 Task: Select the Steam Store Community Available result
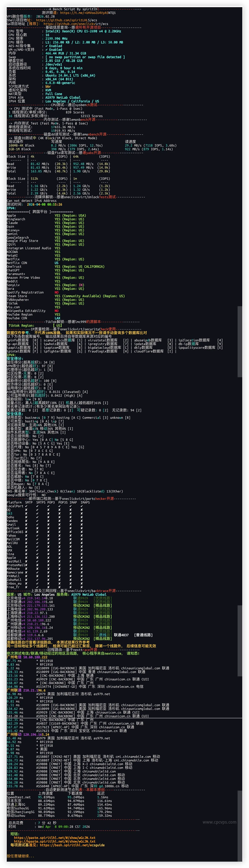[90, 296]
